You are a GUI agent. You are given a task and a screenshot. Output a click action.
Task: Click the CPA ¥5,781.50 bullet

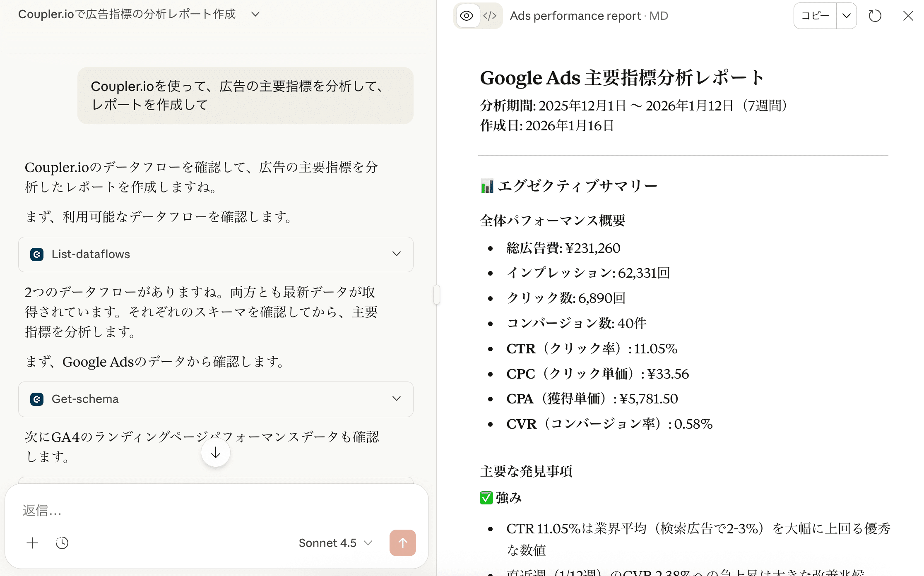pos(592,398)
